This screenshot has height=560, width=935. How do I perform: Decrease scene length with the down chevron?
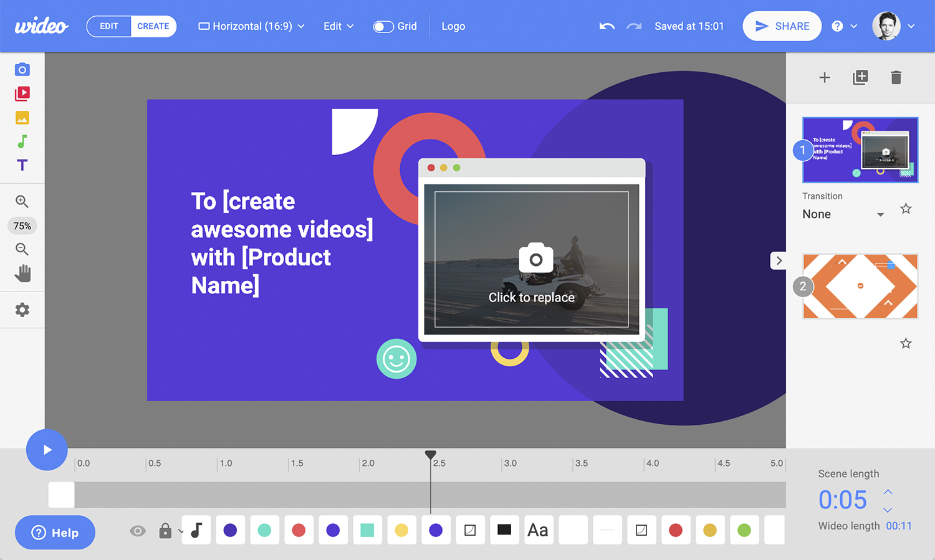(888, 510)
